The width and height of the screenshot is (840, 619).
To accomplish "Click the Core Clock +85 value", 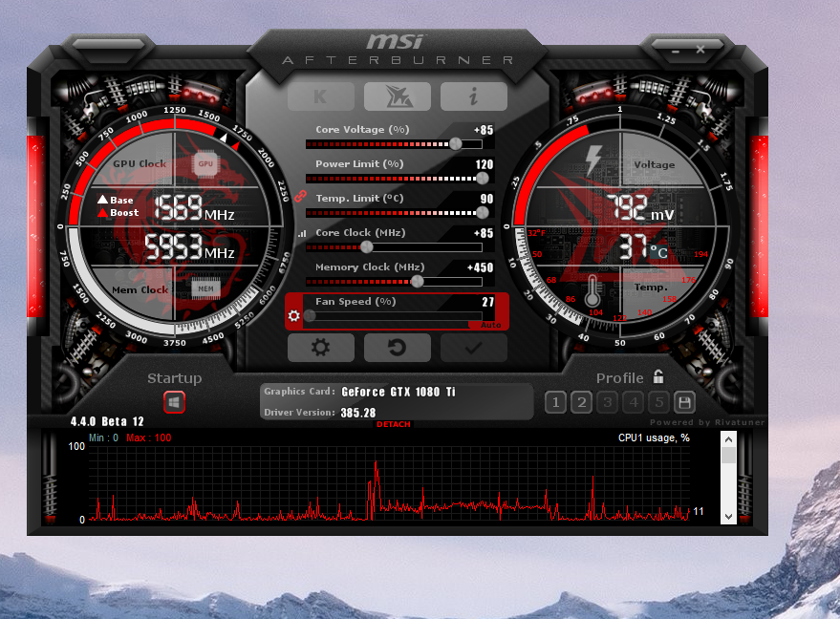I will coord(484,233).
